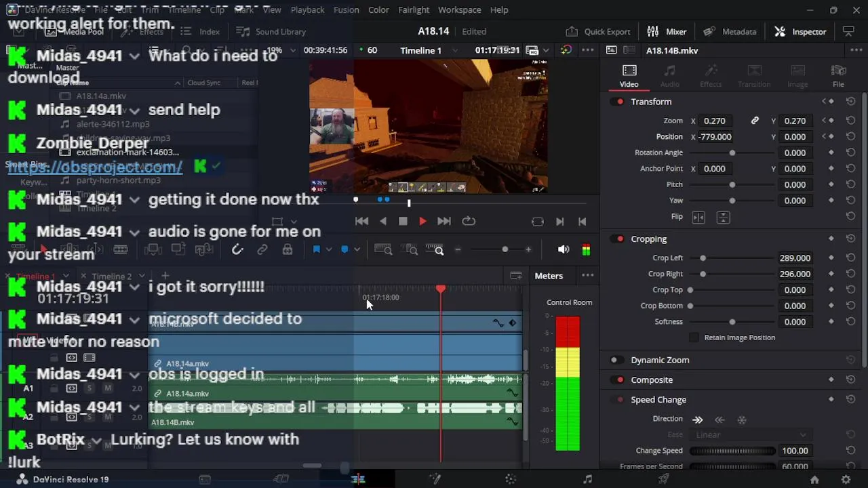Set speed direction to reverse
The image size is (868, 488).
[x=719, y=420]
